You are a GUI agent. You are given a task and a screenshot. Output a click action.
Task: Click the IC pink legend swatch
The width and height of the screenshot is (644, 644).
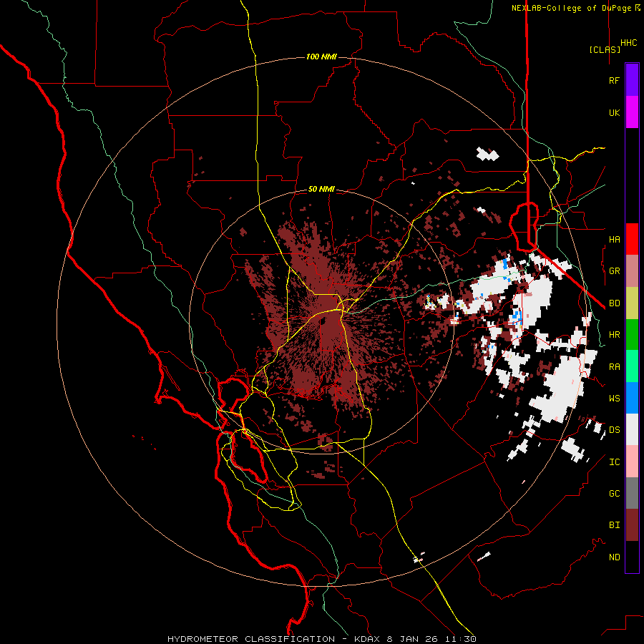point(632,462)
